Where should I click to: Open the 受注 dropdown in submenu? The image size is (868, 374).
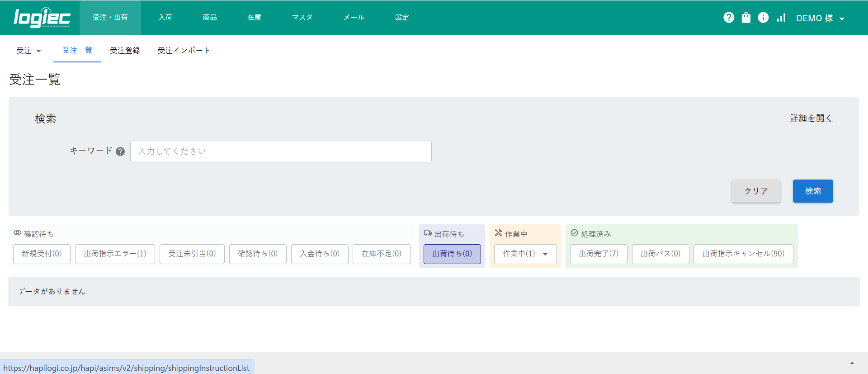click(x=28, y=51)
